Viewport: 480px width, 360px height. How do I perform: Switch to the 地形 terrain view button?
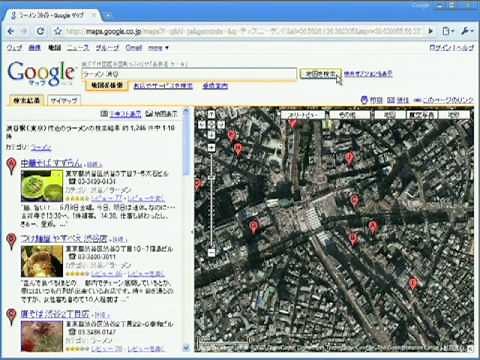454,115
